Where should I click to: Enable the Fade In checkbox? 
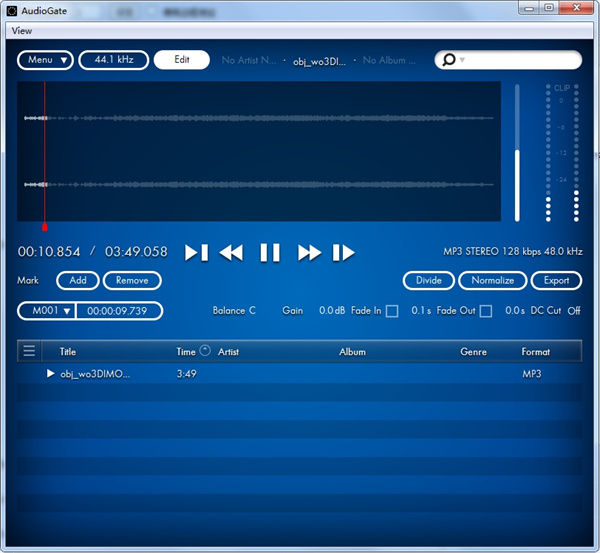(x=392, y=311)
